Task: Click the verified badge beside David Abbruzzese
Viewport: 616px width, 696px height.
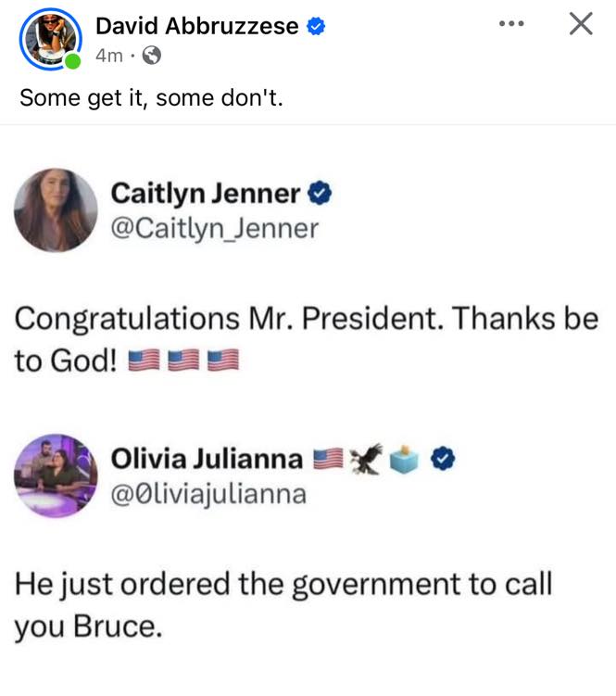Action: (316, 27)
